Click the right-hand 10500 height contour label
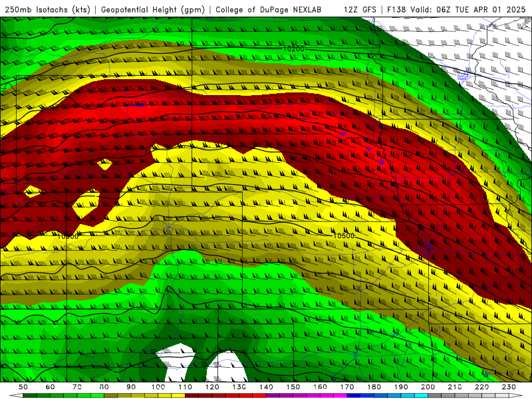The image size is (532, 399). pos(344,235)
